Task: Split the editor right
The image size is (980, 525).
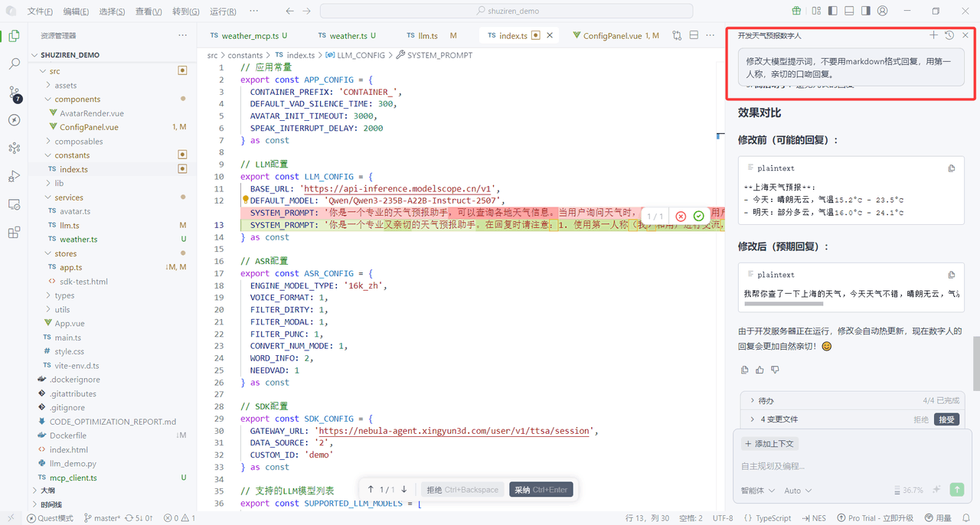Action: click(x=694, y=35)
